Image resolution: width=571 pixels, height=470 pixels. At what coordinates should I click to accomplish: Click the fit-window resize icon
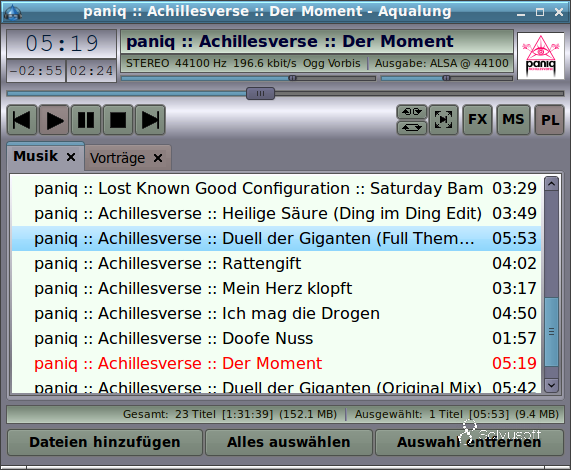[x=444, y=120]
